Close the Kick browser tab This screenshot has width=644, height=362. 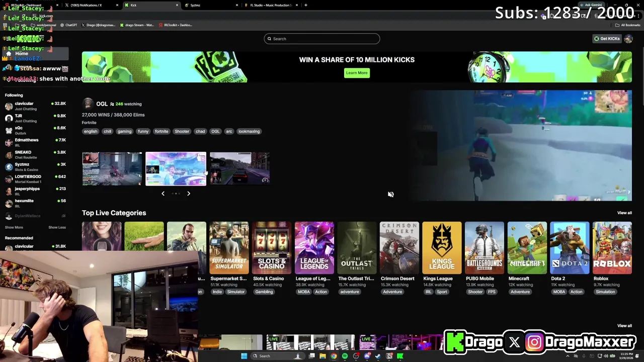tap(177, 5)
